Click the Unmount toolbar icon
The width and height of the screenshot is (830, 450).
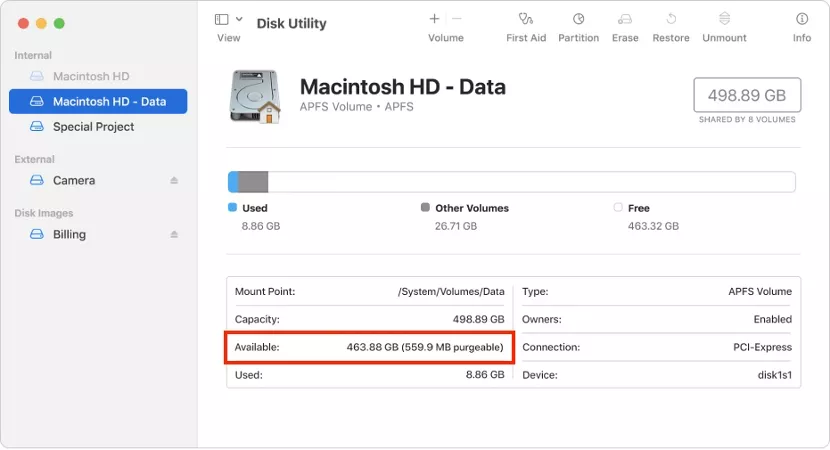pos(724,19)
